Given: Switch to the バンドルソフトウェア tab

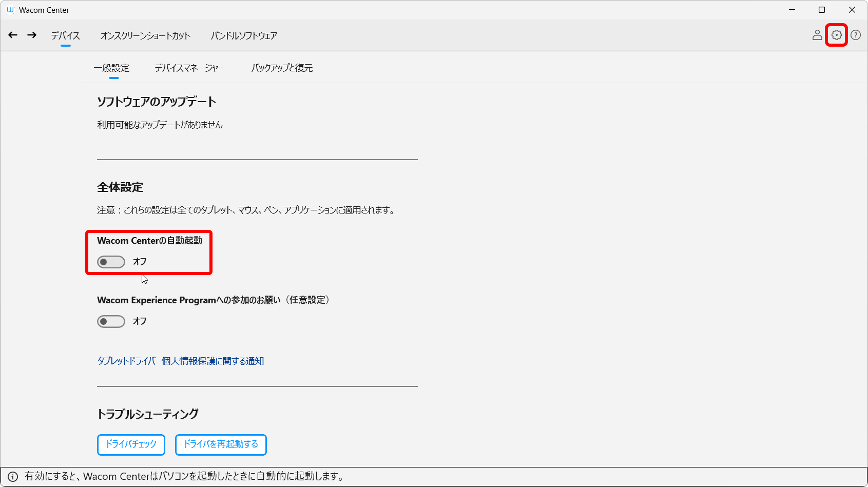Looking at the screenshot, I should [244, 35].
